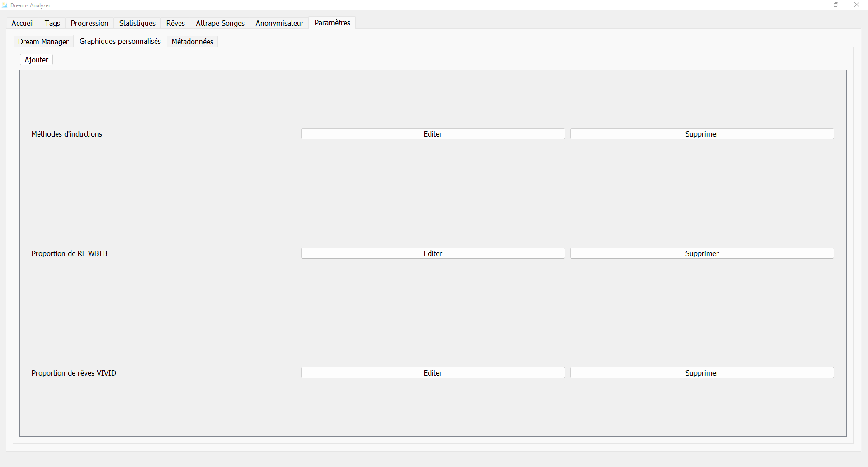Delete the Méthodes d'inductions chart

pos(702,134)
